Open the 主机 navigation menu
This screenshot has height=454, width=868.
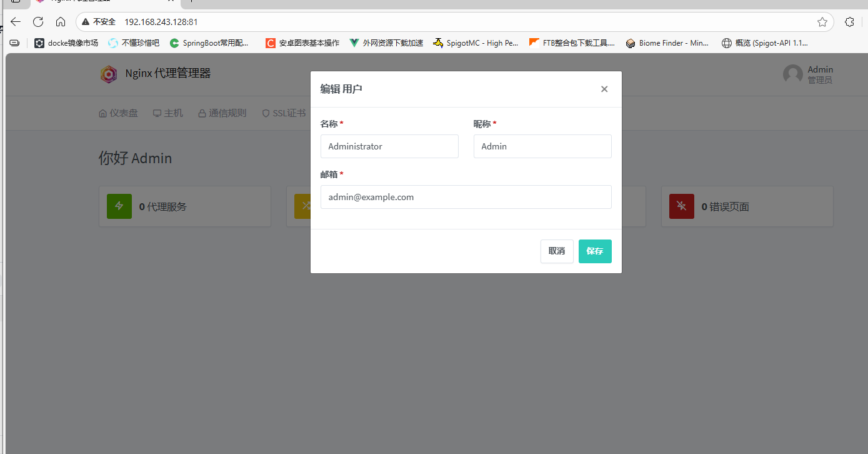(167, 113)
